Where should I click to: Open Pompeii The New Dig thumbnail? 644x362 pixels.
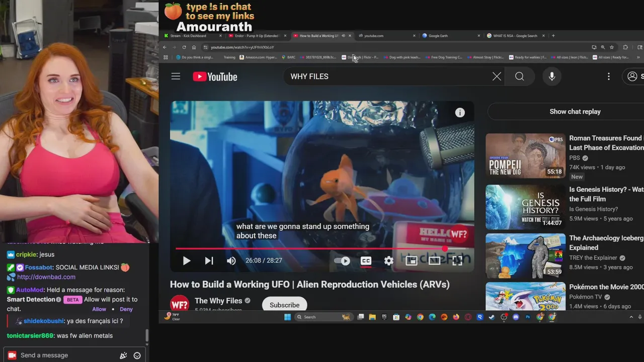(x=525, y=155)
